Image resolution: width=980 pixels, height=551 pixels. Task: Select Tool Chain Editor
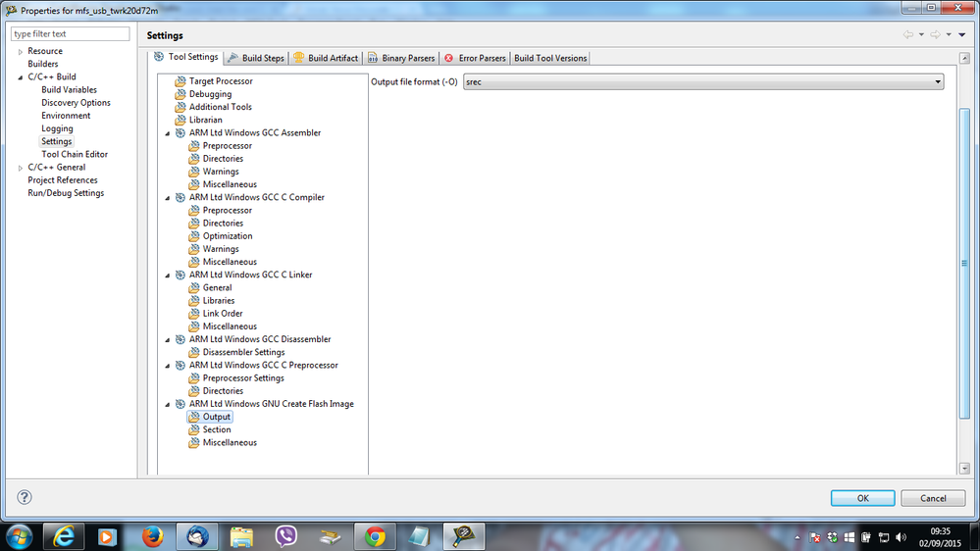[x=75, y=154]
